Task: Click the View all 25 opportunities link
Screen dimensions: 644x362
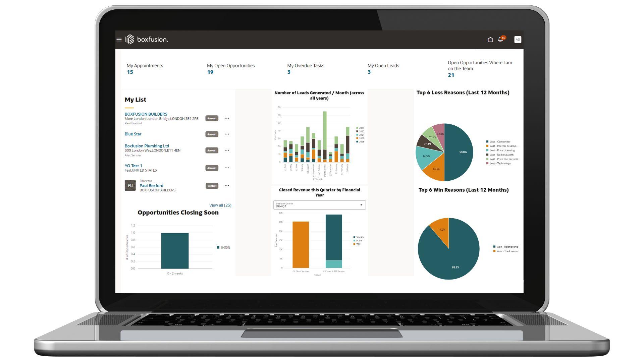Action: [x=220, y=205]
